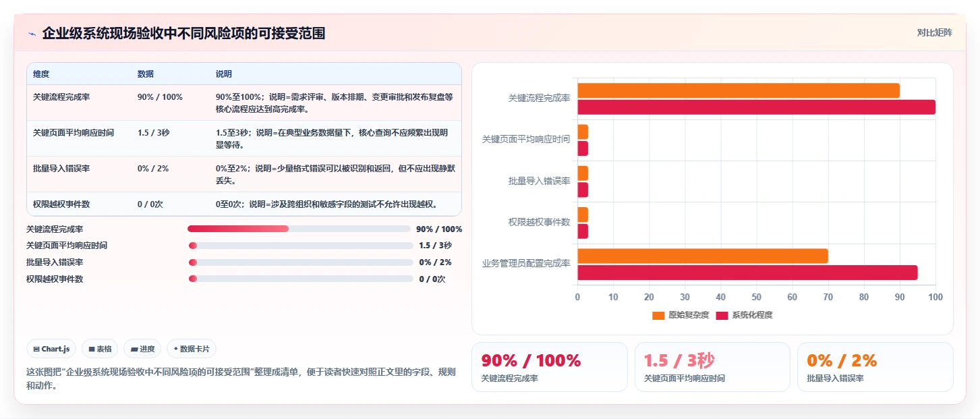Click the 进度 tag
980x419 pixels.
(x=142, y=349)
